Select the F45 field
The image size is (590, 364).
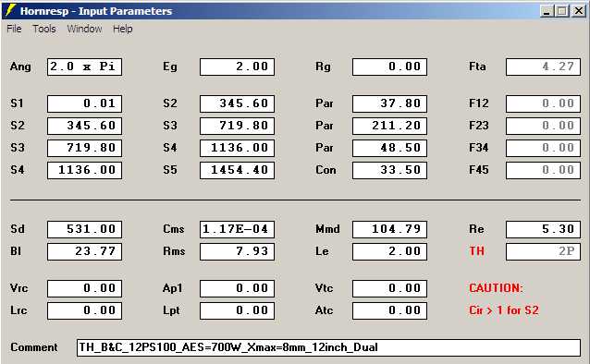543,170
